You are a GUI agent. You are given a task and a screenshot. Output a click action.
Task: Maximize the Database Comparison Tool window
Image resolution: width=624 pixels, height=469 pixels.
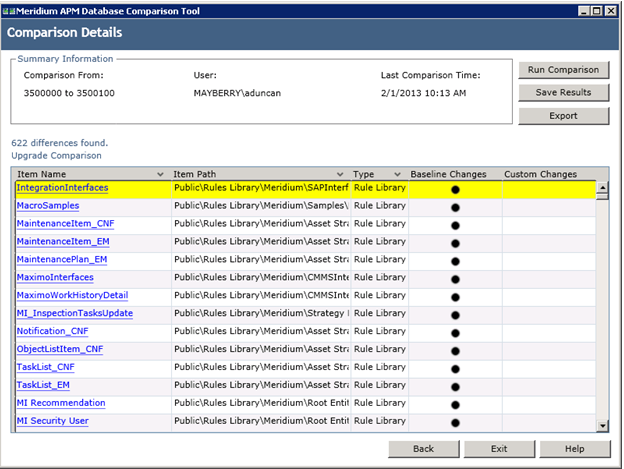point(597,11)
